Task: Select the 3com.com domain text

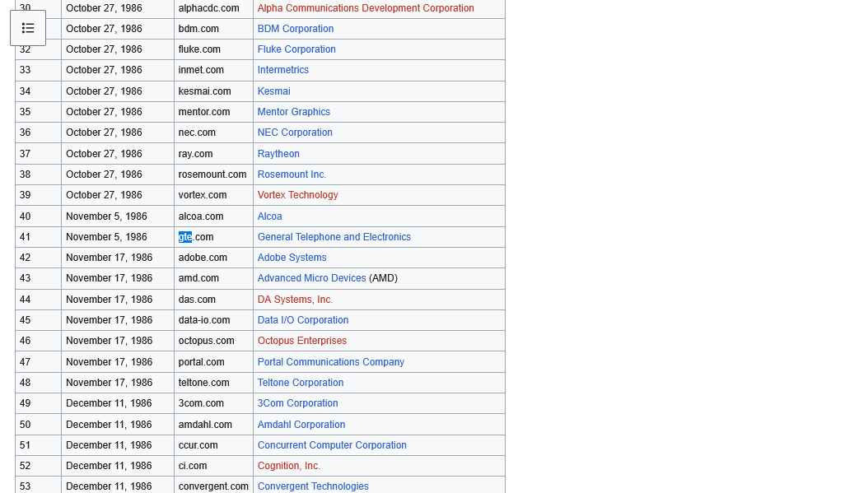Action: pyautogui.click(x=202, y=403)
